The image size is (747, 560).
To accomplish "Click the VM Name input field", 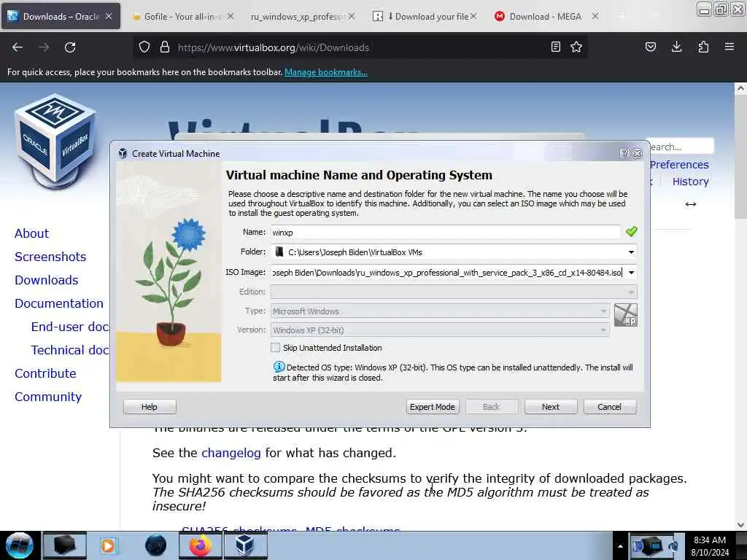I will [x=446, y=233].
